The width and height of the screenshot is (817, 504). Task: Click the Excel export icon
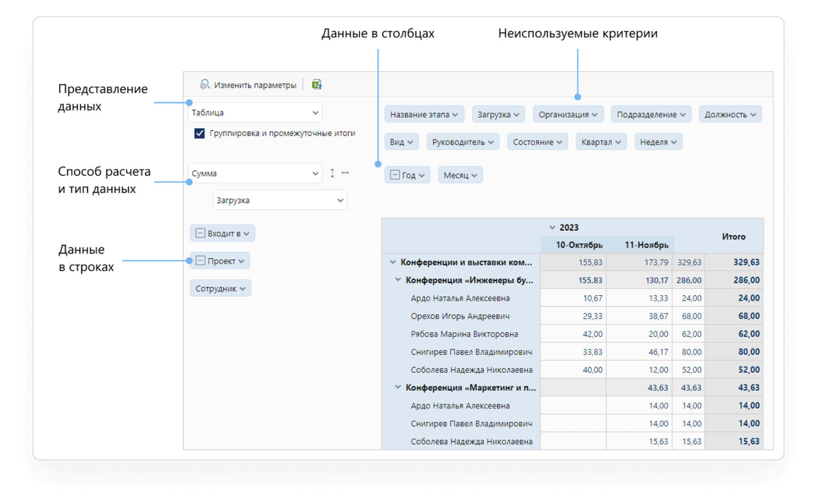[x=317, y=85]
